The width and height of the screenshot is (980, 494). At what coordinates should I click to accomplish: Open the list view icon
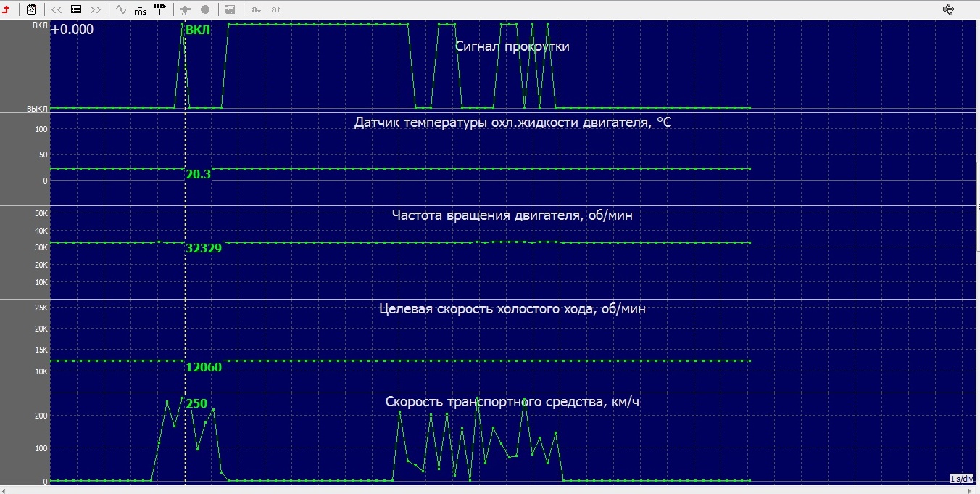(x=76, y=9)
